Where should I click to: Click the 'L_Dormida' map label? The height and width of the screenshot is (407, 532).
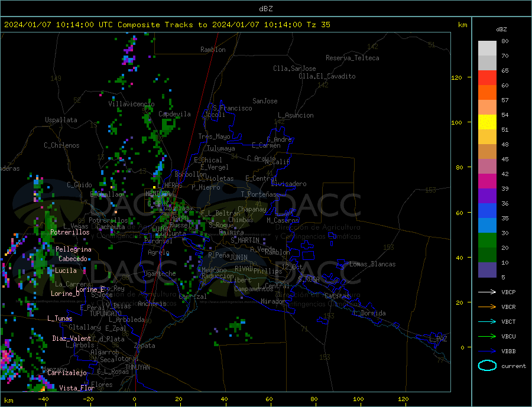pyautogui.click(x=370, y=313)
